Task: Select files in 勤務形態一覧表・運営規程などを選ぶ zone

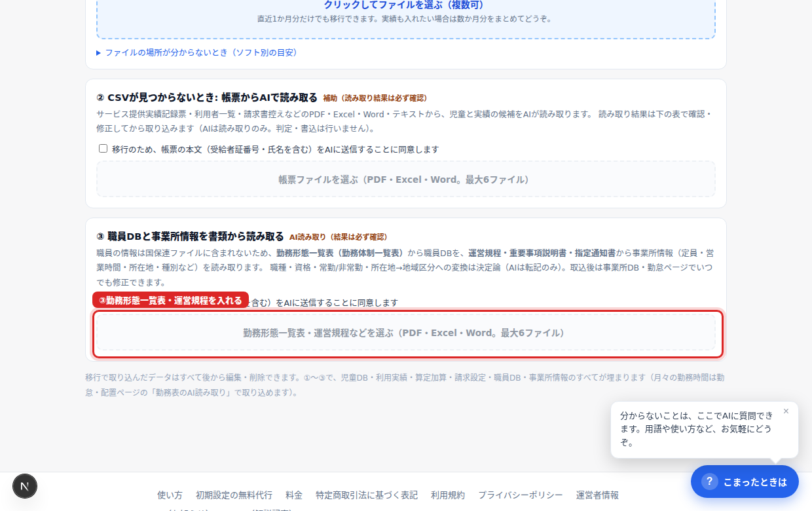Action: pyautogui.click(x=406, y=333)
